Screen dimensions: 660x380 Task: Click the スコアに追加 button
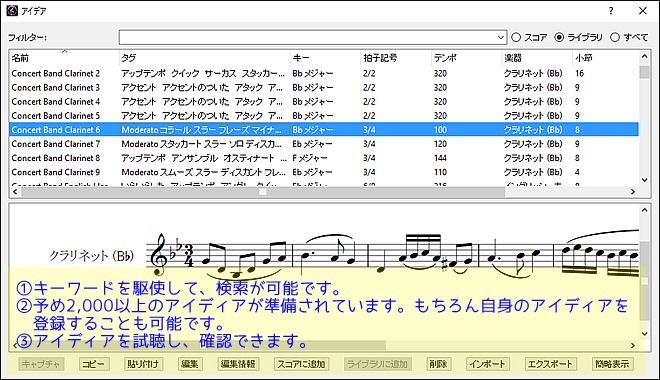click(301, 364)
